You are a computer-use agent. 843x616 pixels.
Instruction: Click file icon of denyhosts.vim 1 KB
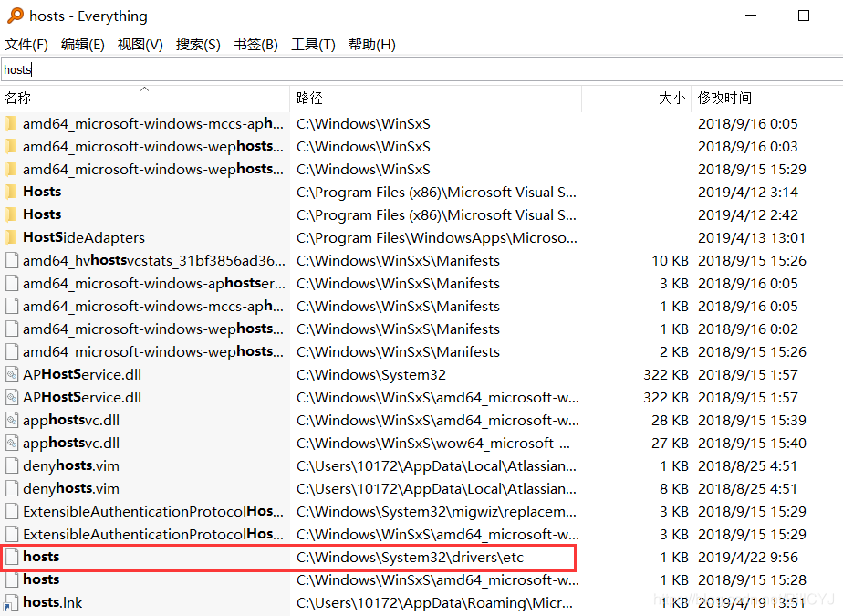[x=11, y=466]
